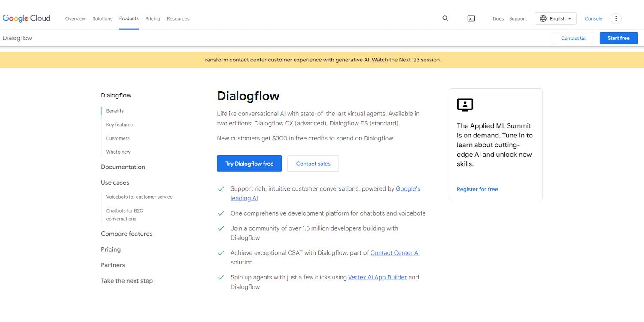Click the globe language icon
This screenshot has width=644, height=322.
543,18
